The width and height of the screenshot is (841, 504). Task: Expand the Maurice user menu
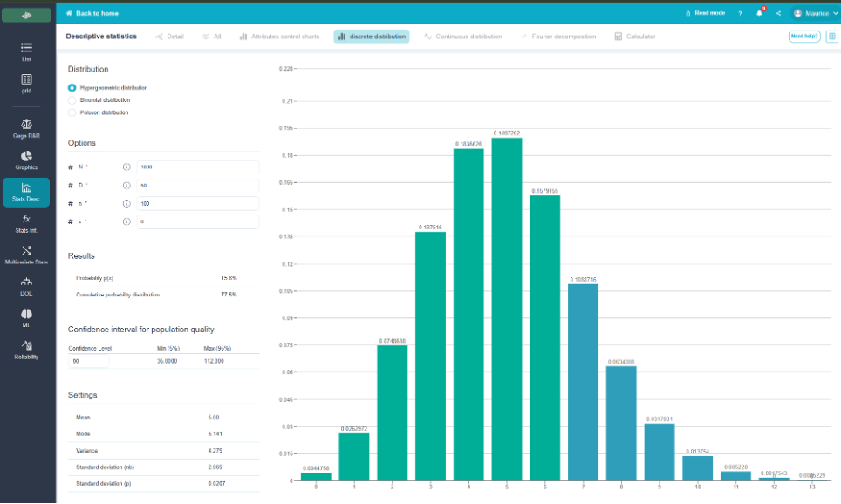click(815, 13)
